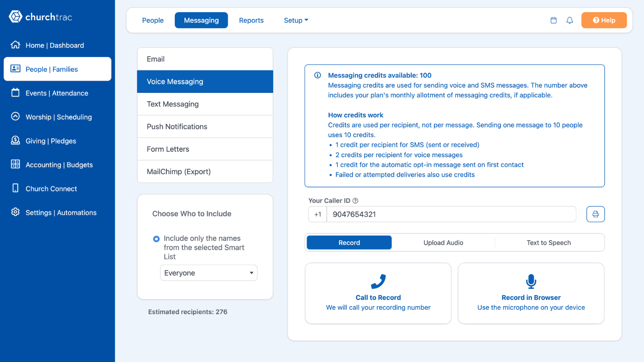This screenshot has width=644, height=362.
Task: Click the Estimated recipients: 276 text
Action: pos(188,312)
